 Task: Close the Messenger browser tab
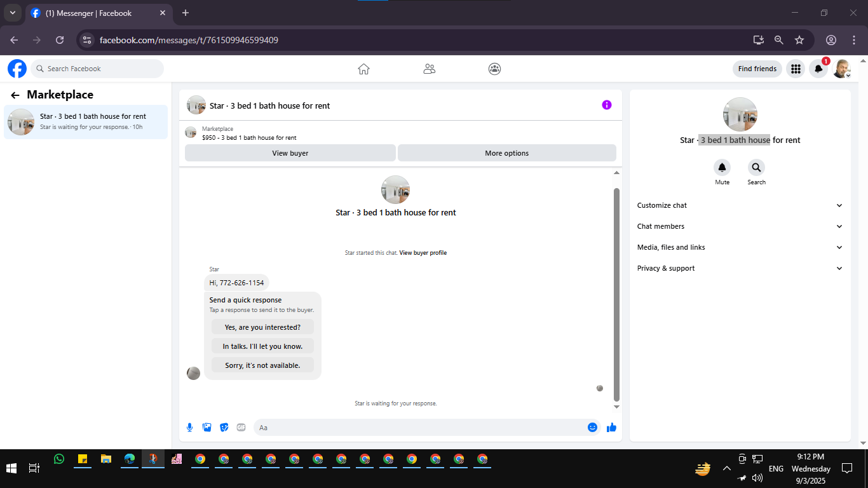click(163, 13)
